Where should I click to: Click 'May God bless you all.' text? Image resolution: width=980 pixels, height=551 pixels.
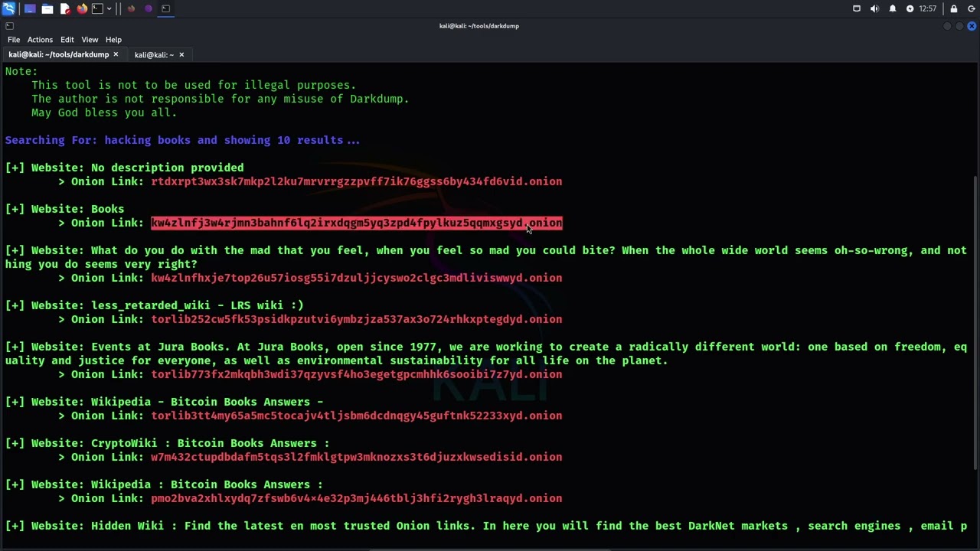click(x=104, y=112)
